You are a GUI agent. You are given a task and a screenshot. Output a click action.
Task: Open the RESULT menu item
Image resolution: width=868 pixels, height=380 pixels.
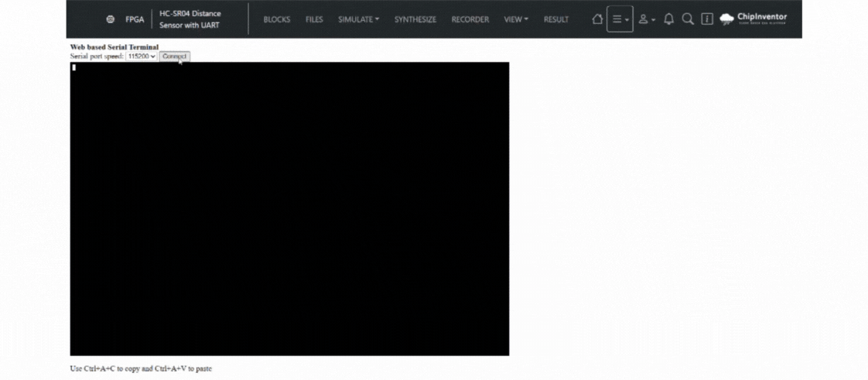pos(555,19)
